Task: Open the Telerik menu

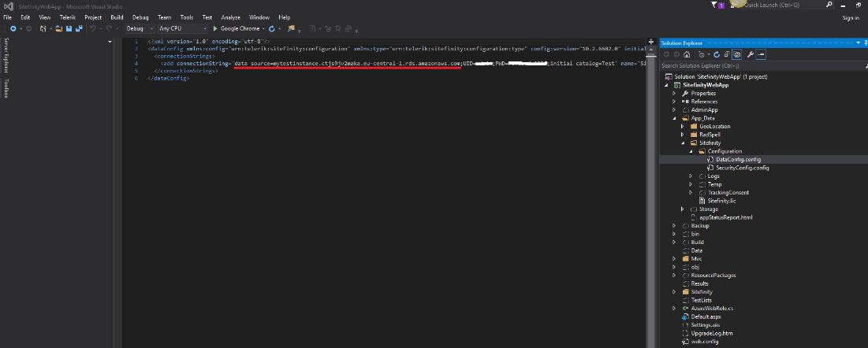Action: point(67,17)
